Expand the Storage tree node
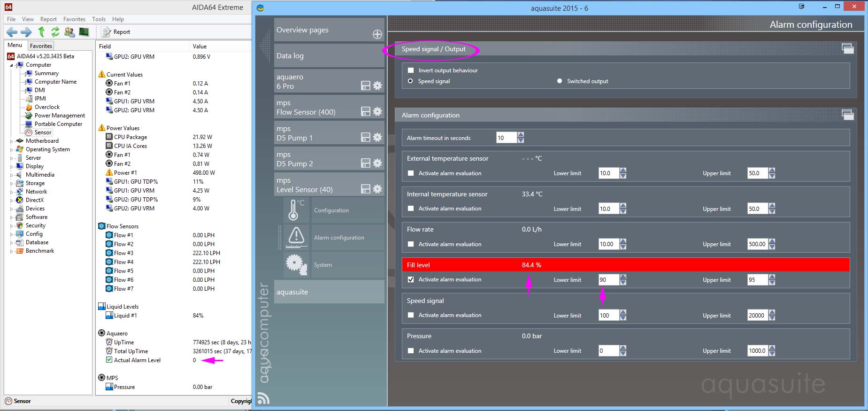 click(x=12, y=183)
